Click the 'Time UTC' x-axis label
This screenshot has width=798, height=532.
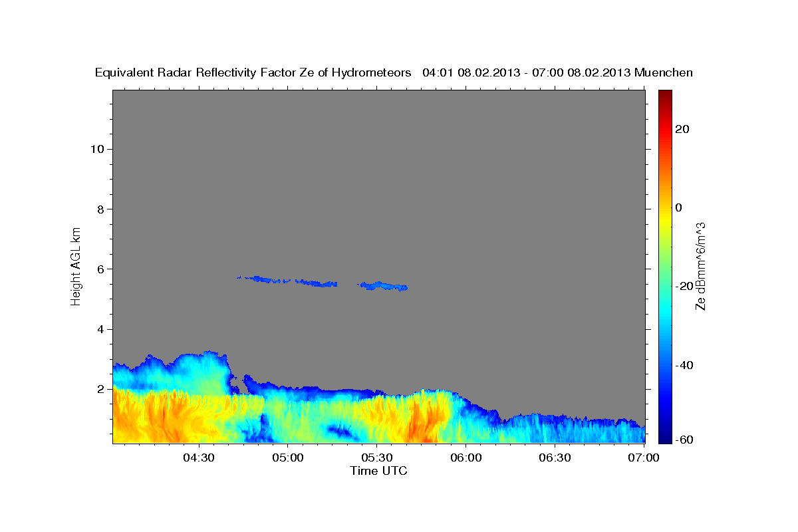[x=378, y=471]
